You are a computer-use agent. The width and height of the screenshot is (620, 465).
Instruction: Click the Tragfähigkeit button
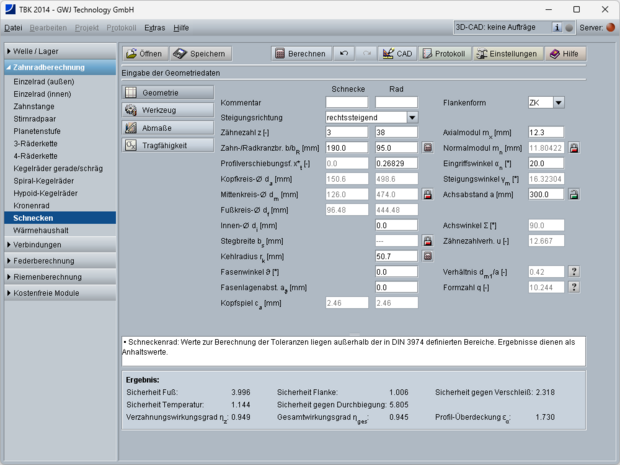coord(167,145)
